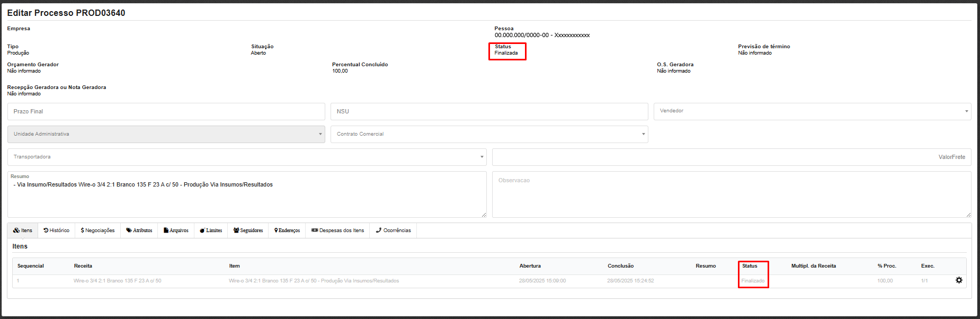This screenshot has height=319, width=980.
Task: Expand the Vendedor dropdown
Action: click(812, 111)
